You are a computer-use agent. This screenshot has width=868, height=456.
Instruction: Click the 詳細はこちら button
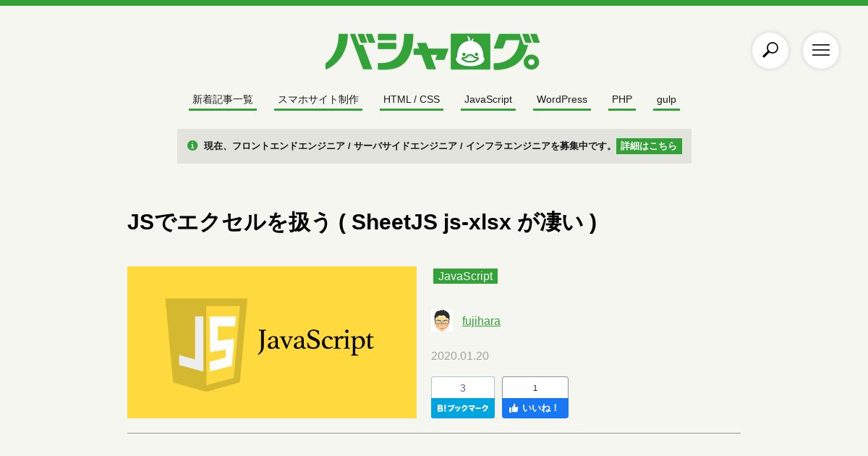point(649,146)
